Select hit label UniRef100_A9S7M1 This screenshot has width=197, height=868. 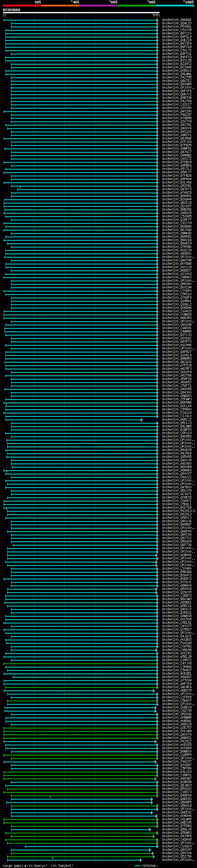click(x=176, y=125)
